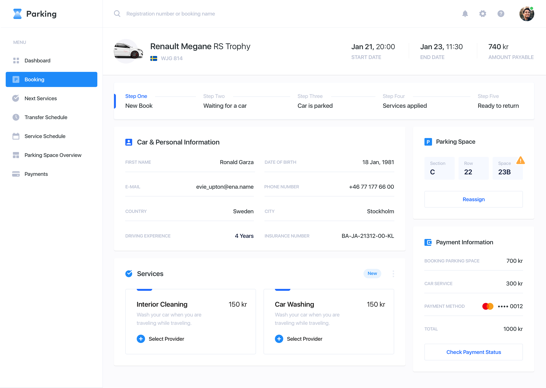Click the Reassign button
This screenshot has height=388, width=546.
pyautogui.click(x=474, y=199)
